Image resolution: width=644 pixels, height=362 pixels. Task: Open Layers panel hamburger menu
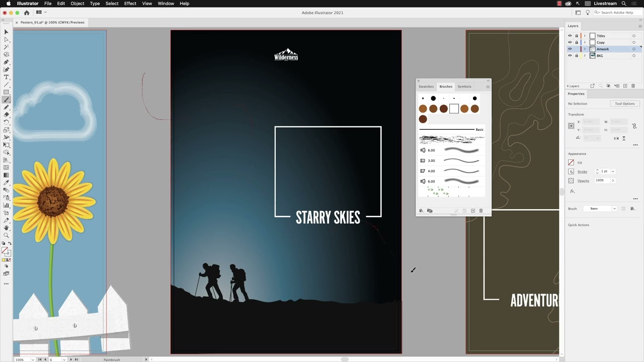[x=639, y=26]
